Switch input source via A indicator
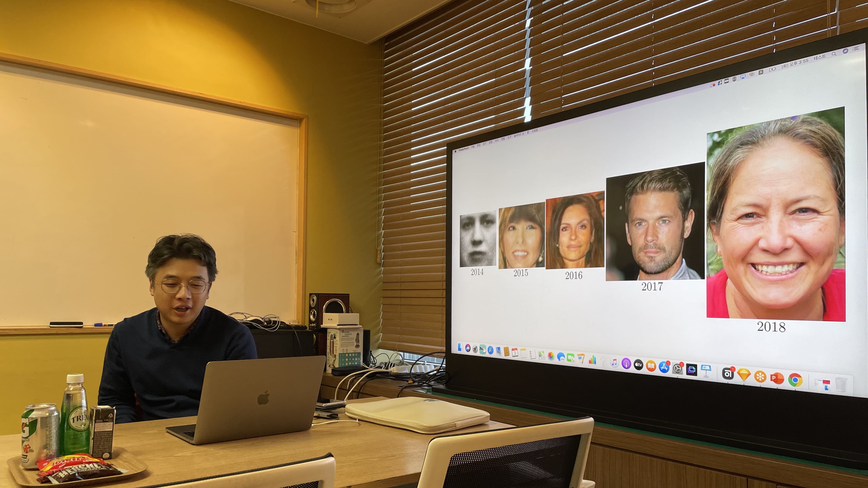The height and width of the screenshot is (488, 868). [761, 72]
